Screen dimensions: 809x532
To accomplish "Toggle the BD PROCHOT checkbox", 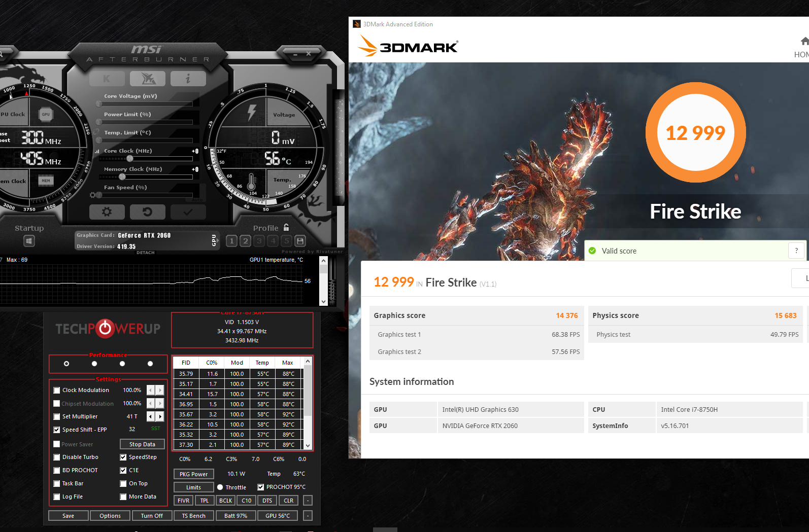I will (x=57, y=471).
